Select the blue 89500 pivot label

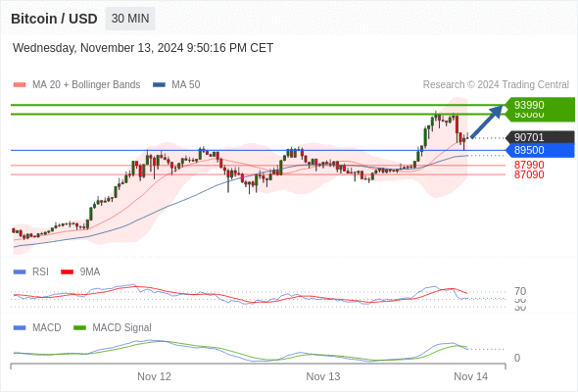pyautogui.click(x=539, y=151)
